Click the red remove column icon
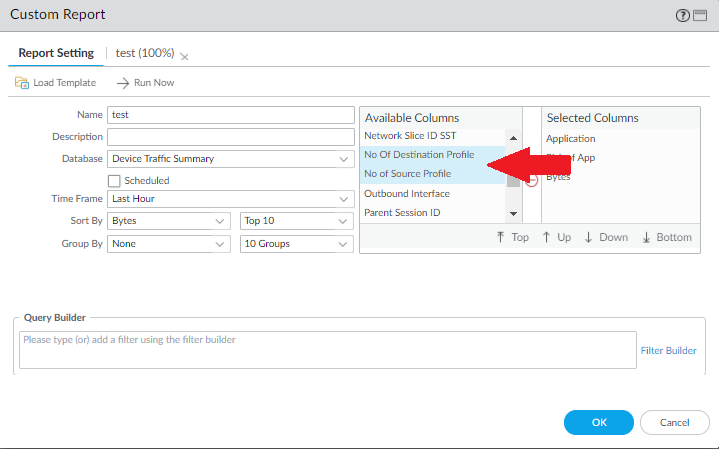Image resolution: width=719 pixels, height=449 pixels. [532, 180]
